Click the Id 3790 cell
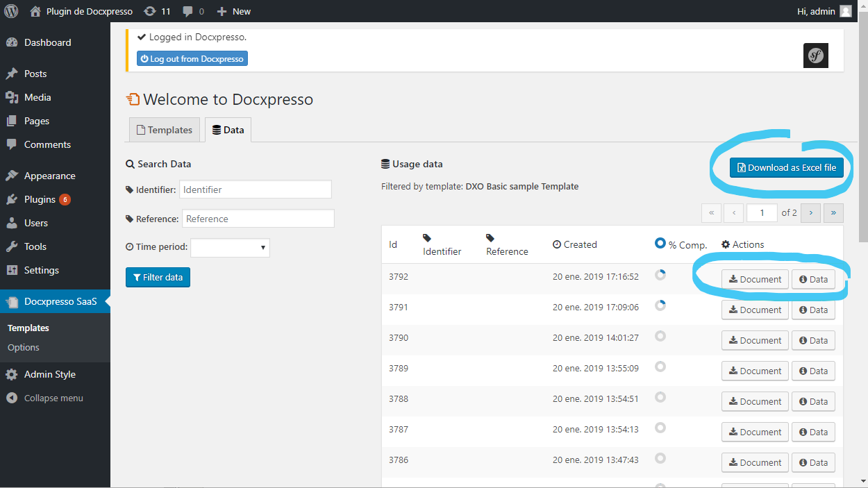The width and height of the screenshot is (868, 488). pos(399,337)
